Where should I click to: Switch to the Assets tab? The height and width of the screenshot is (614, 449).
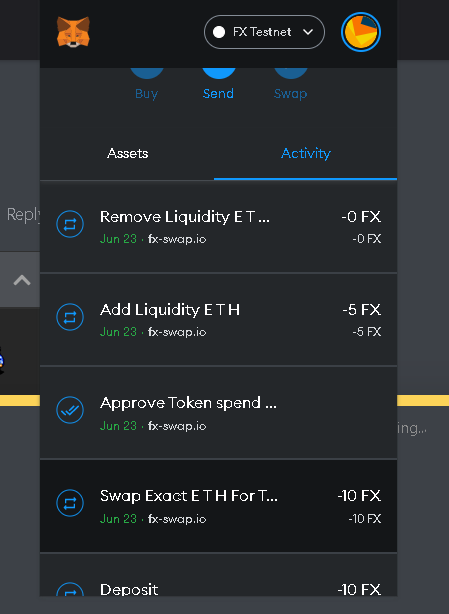coord(127,154)
